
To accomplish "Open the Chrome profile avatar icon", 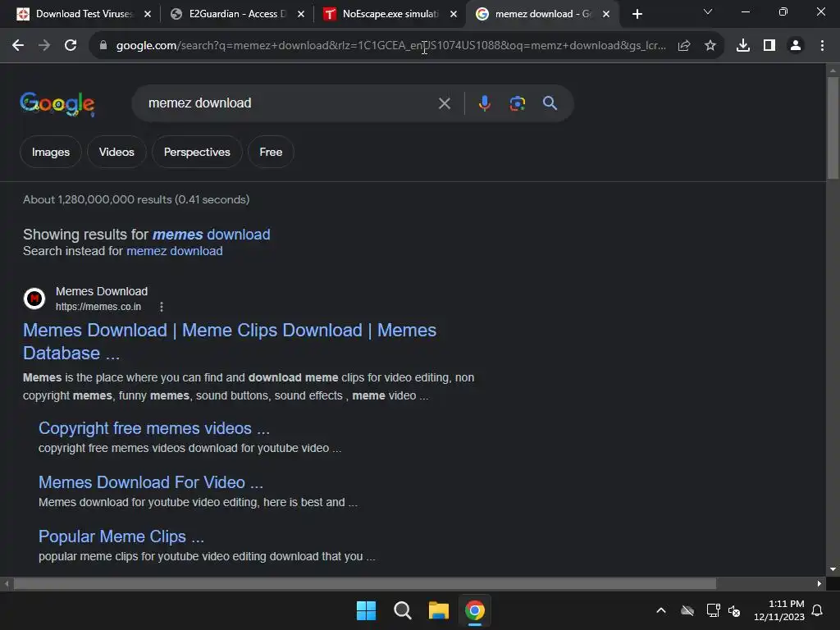I will coord(796,46).
